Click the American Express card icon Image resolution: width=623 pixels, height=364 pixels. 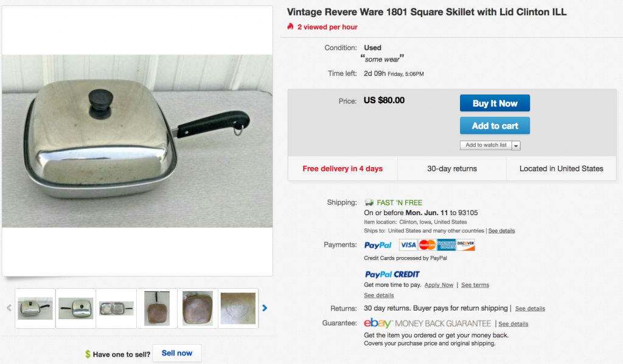[x=446, y=245]
